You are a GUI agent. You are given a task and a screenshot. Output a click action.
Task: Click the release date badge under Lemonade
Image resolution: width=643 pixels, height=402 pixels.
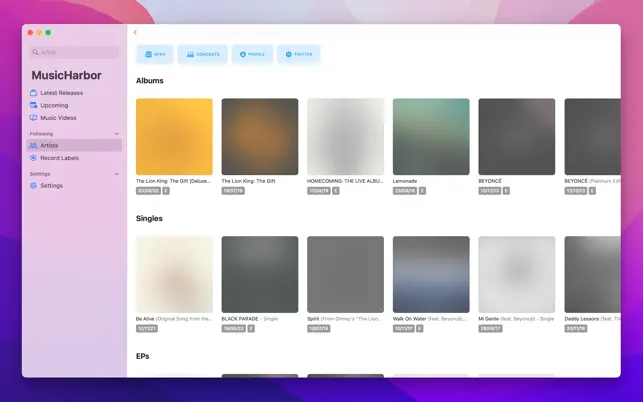405,191
